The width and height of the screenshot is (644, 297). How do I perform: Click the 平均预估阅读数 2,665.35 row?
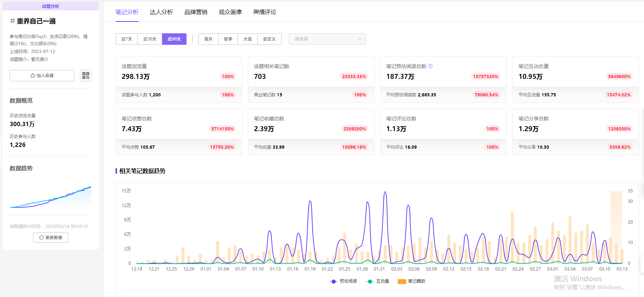[443, 95]
